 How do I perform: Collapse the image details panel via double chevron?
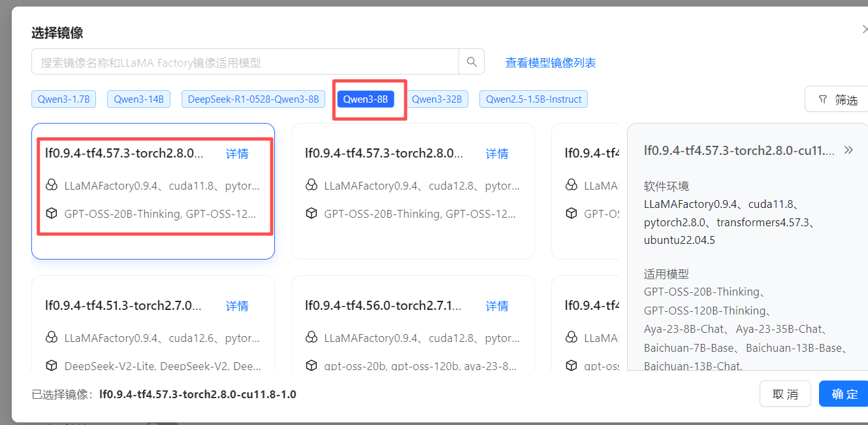[x=848, y=150]
